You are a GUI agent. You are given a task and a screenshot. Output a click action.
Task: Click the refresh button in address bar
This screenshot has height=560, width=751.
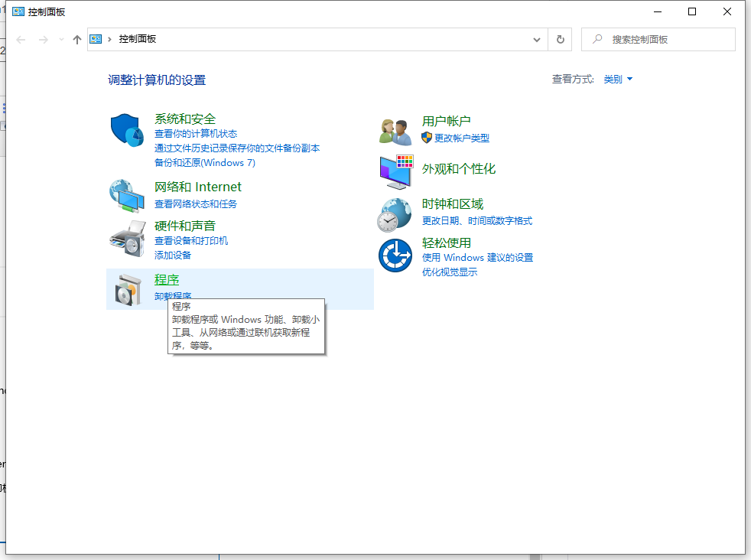(561, 39)
